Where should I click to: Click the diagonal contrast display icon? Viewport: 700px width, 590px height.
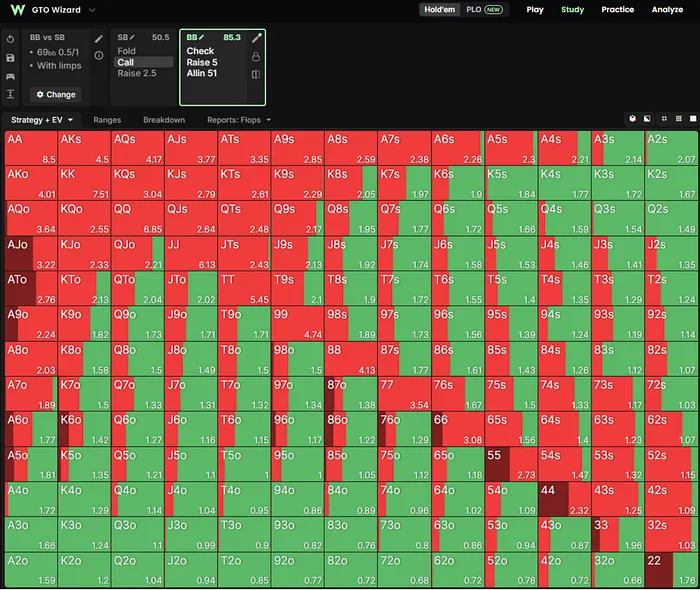click(647, 118)
